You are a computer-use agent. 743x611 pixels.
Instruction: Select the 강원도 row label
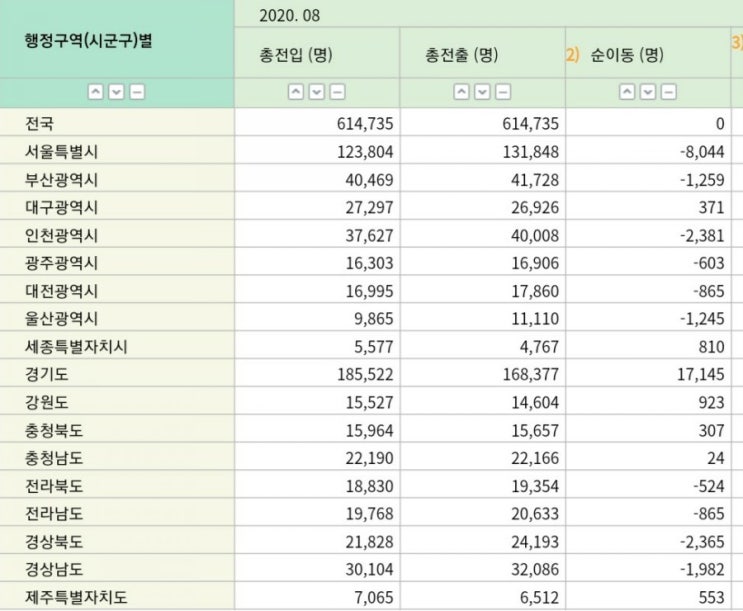point(46,402)
